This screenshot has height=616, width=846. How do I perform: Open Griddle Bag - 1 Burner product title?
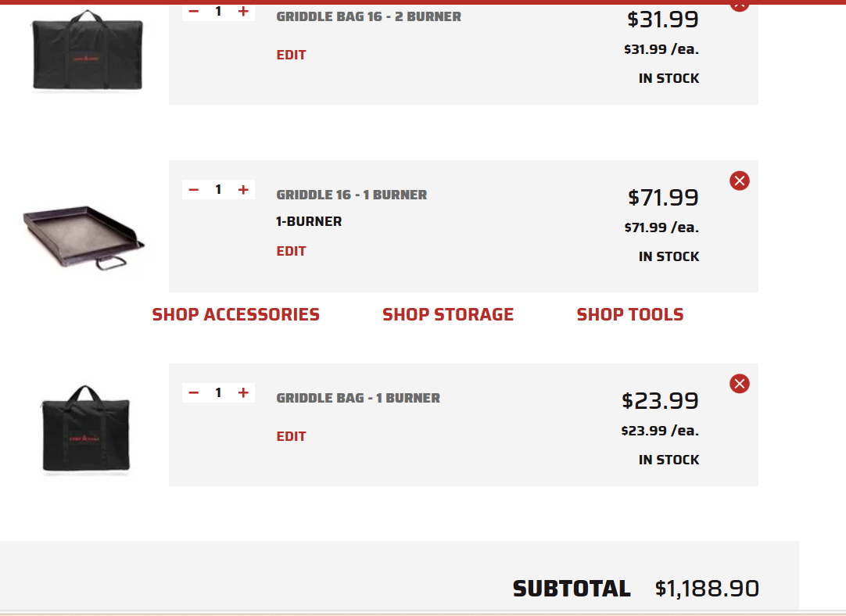tap(358, 398)
